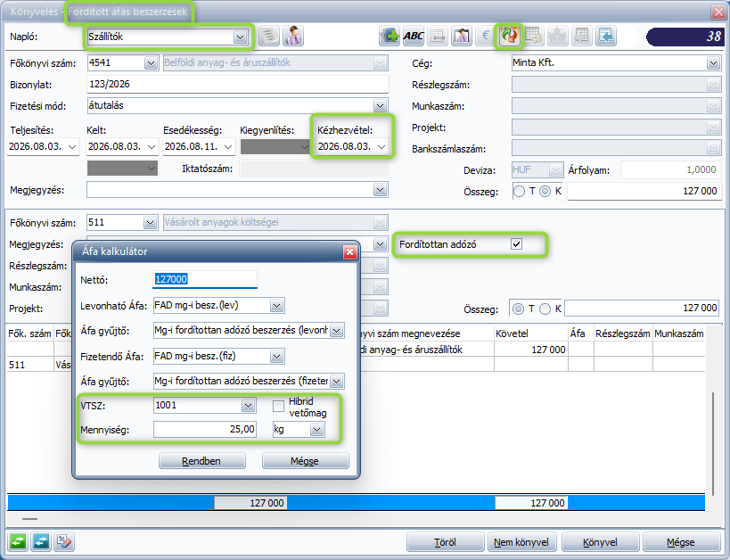Expand the upper Megjegyzés dropdown
This screenshot has width=730, height=560.
point(380,190)
